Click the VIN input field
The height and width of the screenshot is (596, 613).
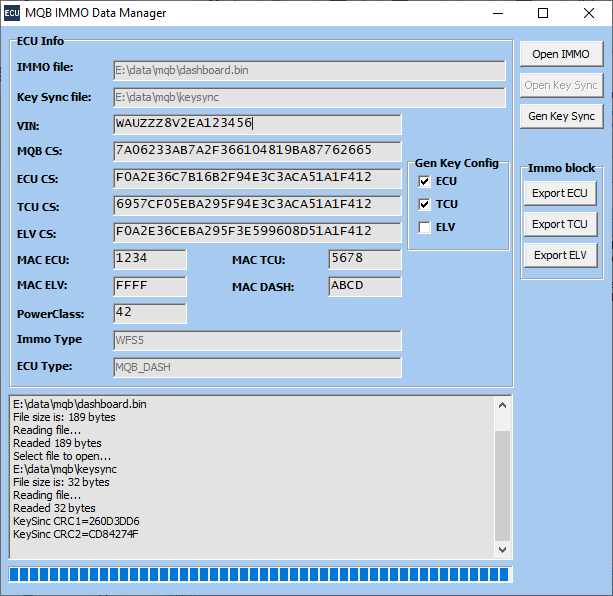point(257,124)
